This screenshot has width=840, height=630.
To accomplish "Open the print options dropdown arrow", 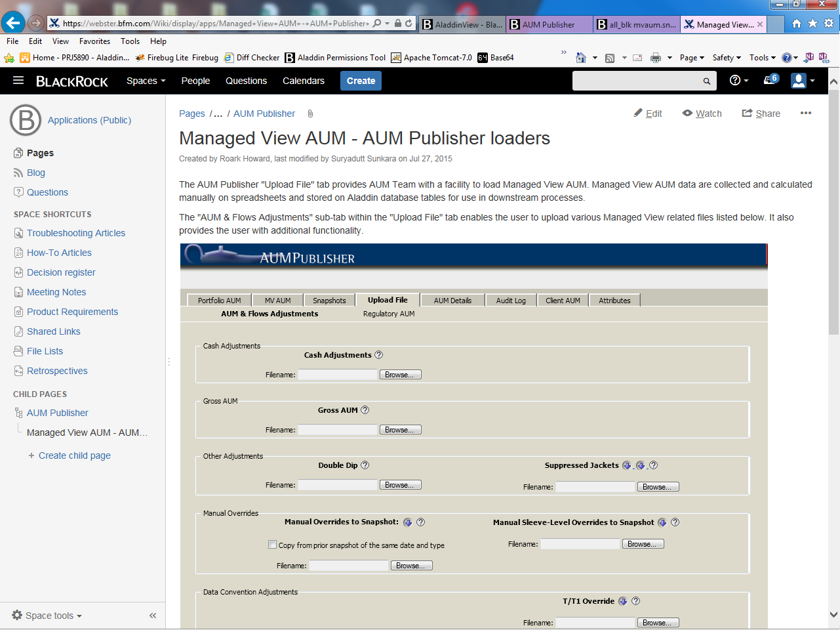I will click(x=670, y=58).
